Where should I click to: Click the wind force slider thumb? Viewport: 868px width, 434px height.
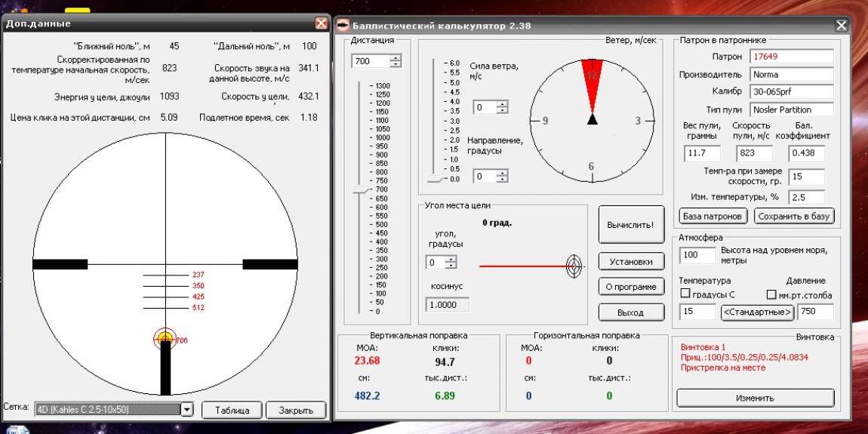pos(433,180)
